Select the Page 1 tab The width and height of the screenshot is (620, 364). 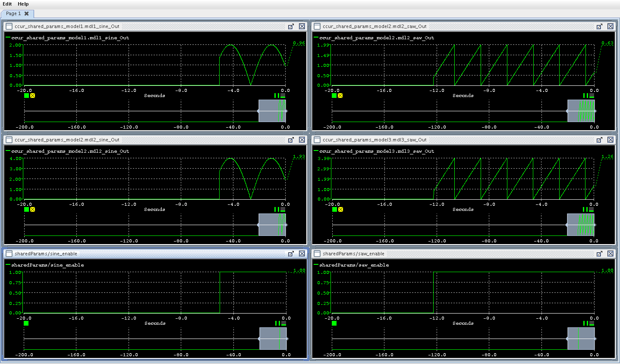pyautogui.click(x=13, y=14)
